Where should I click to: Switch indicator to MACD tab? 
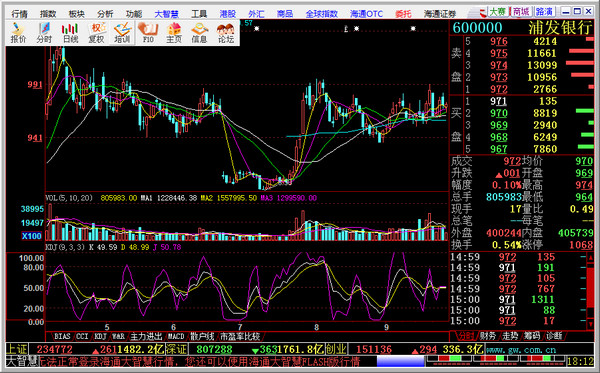click(x=176, y=337)
